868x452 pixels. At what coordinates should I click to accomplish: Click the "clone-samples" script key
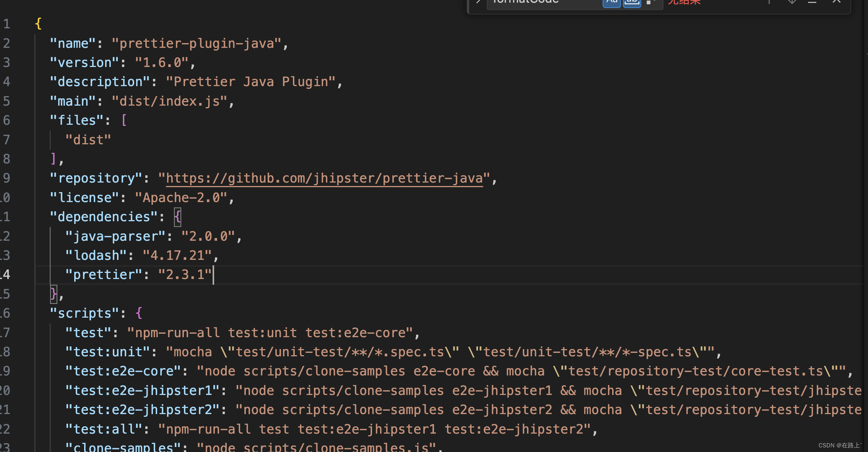(x=123, y=447)
